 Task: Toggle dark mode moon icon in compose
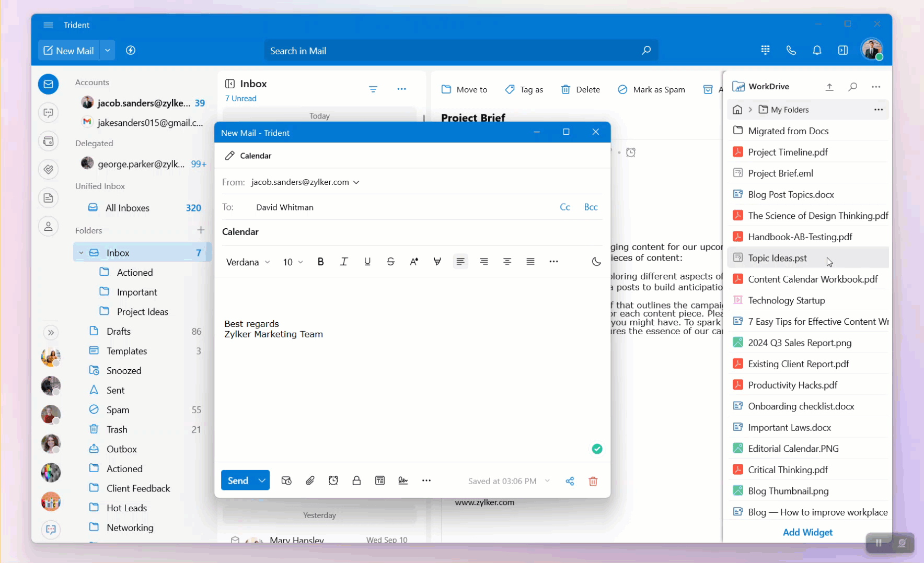pyautogui.click(x=596, y=262)
